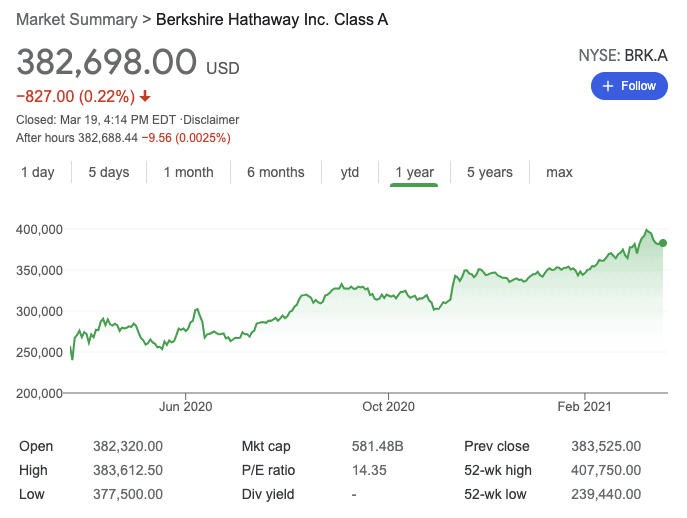Click the Low value 377,500.00

click(127, 494)
